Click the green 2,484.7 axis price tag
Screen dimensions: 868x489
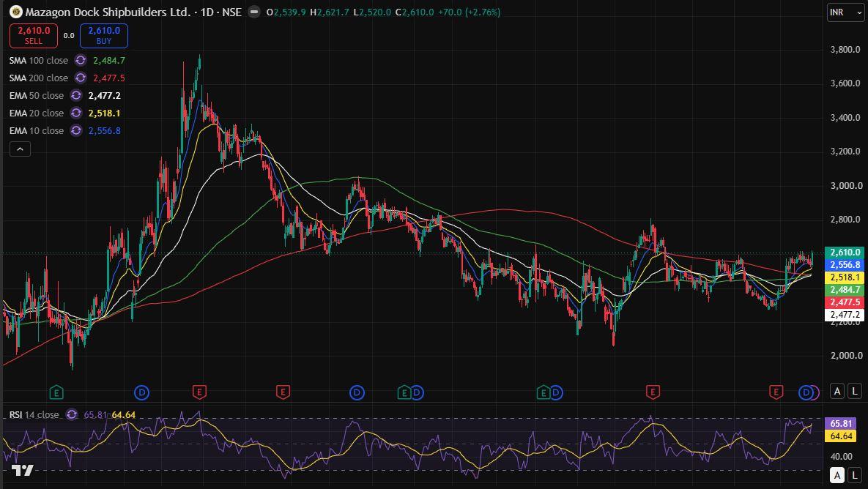pyautogui.click(x=845, y=290)
